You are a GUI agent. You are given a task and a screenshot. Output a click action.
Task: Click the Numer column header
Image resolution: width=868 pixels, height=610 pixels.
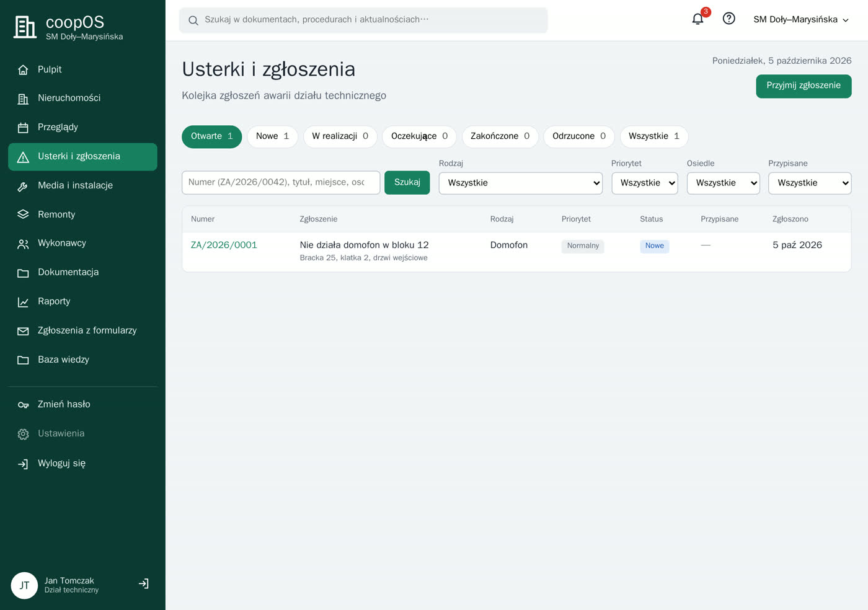(203, 219)
